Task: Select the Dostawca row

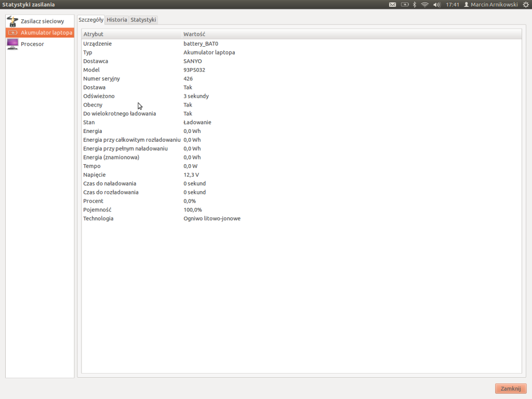Action: 301,61
